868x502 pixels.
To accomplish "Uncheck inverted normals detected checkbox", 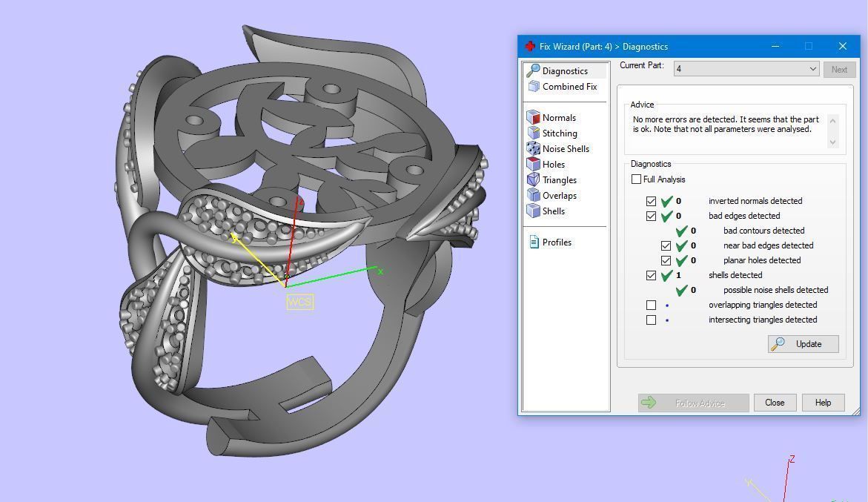I will pyautogui.click(x=651, y=201).
